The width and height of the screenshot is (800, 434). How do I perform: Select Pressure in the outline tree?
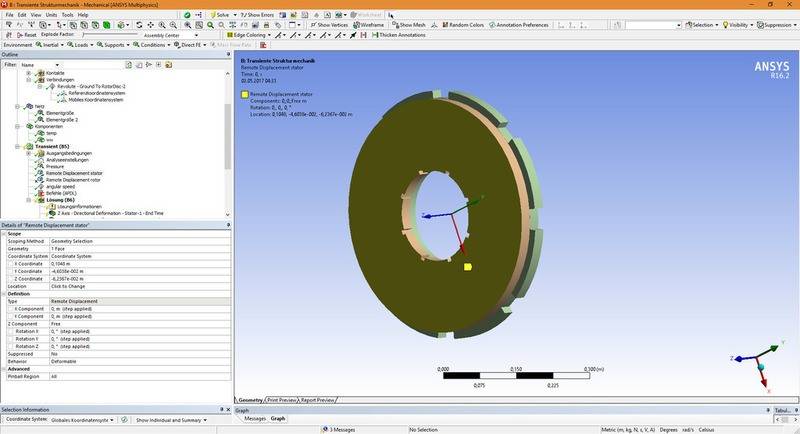coord(55,166)
